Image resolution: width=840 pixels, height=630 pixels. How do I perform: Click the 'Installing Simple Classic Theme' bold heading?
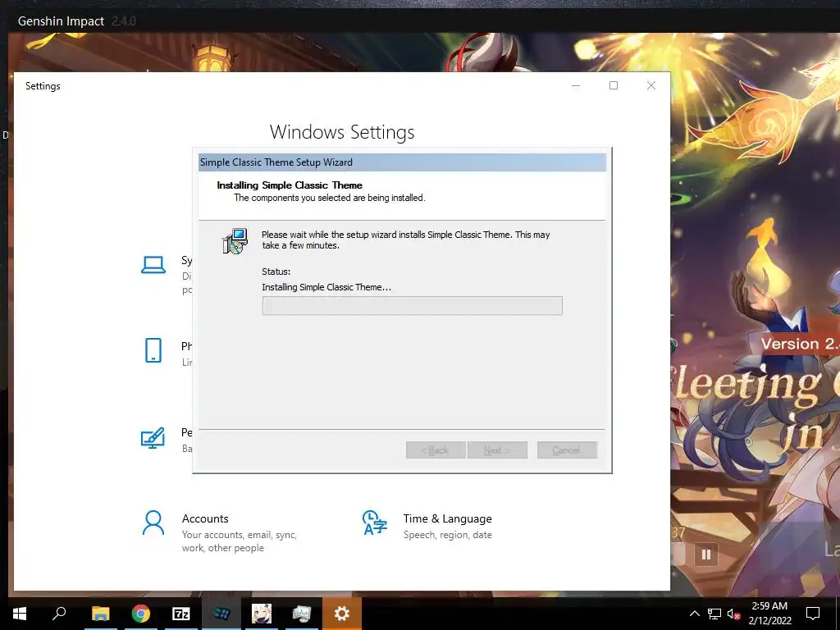point(290,185)
